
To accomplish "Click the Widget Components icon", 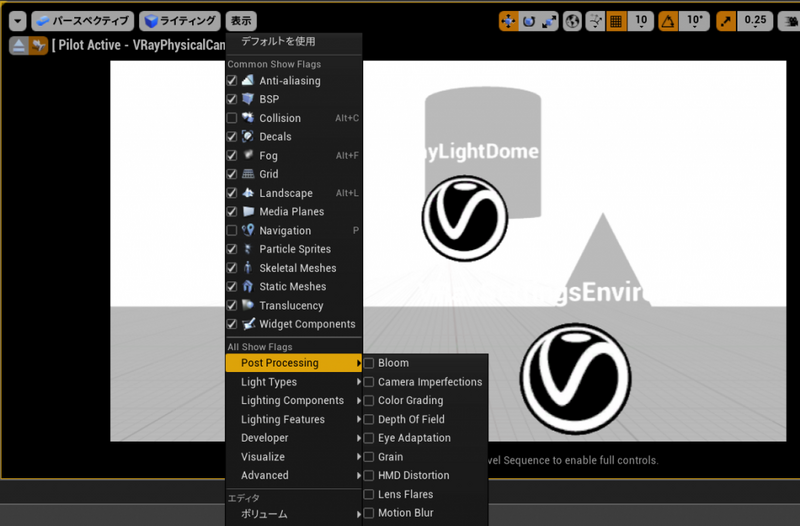I will [248, 323].
